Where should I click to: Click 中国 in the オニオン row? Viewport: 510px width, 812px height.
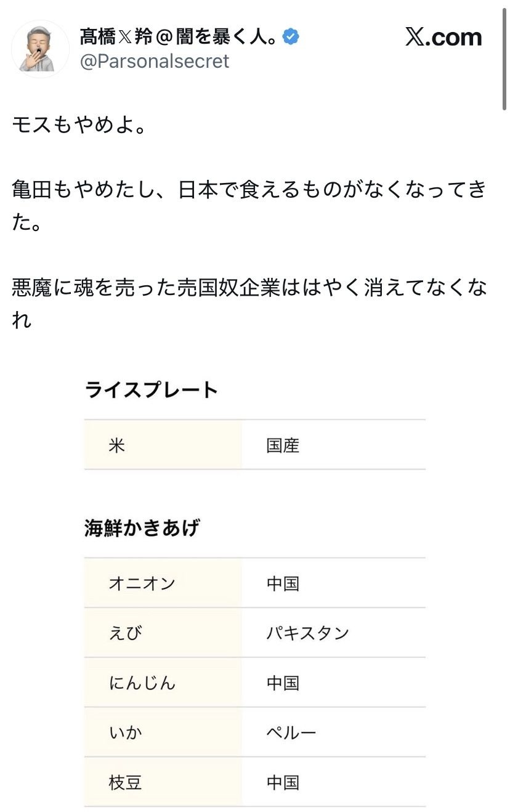[283, 583]
